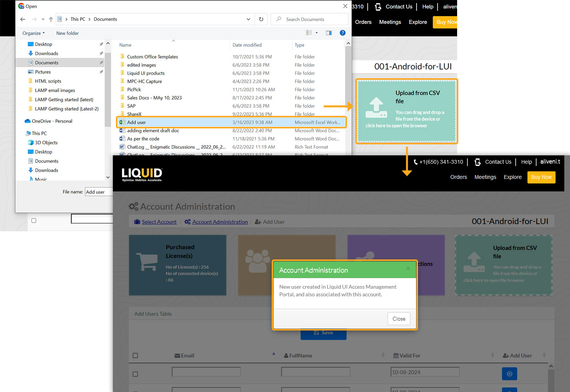Select OneDrive - Personal in sidebar
This screenshot has height=392, width=570.
(x=52, y=121)
